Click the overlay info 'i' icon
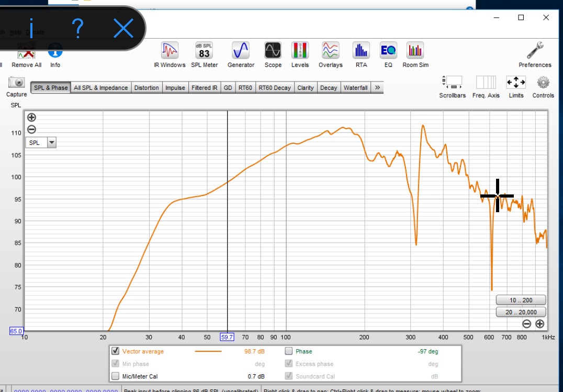563x392 pixels. pos(31,28)
